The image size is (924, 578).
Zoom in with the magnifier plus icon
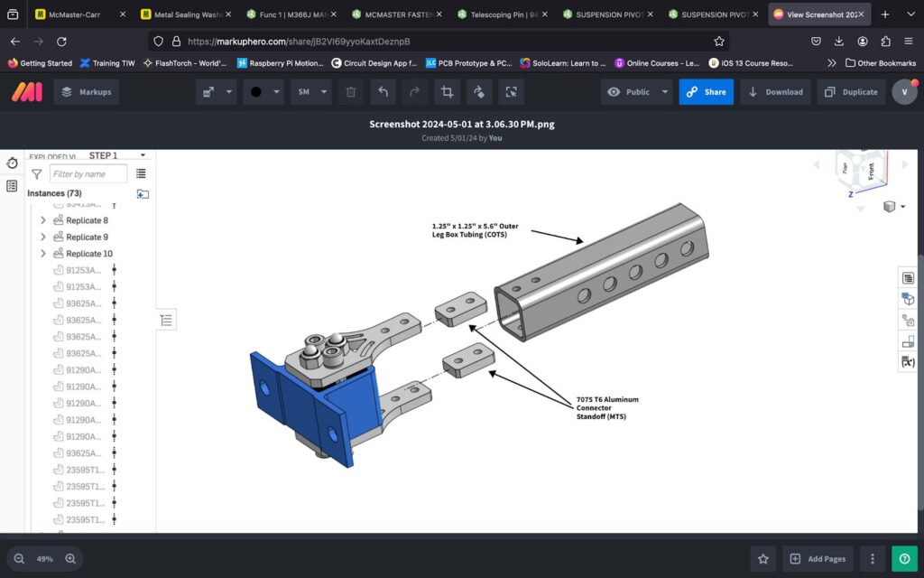[70, 558]
